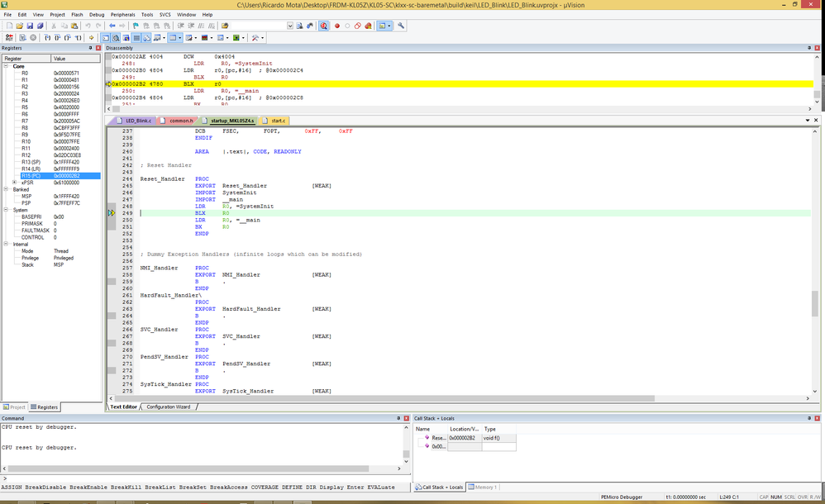Pin the Registers panel

click(x=90, y=48)
